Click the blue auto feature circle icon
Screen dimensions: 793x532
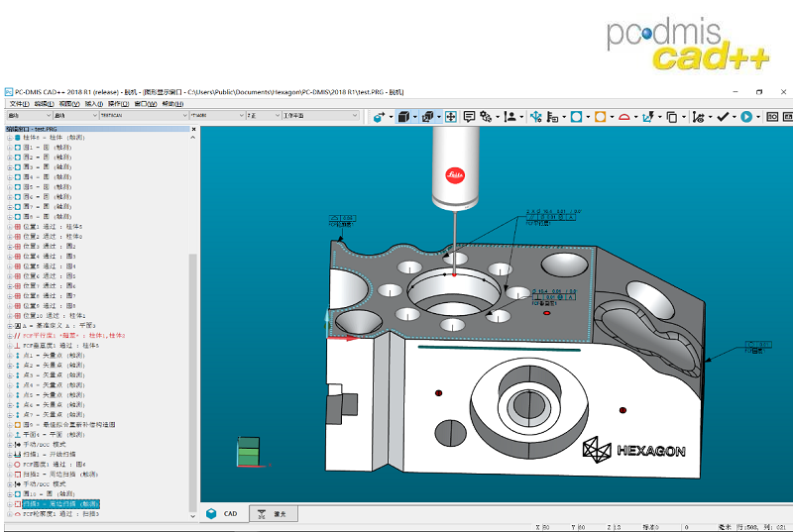pyautogui.click(x=576, y=117)
